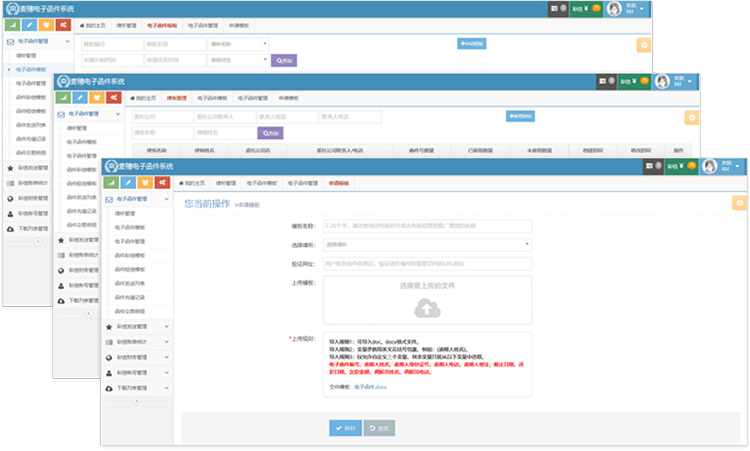This screenshot has height=451, width=750.
Task: Click the blue 保存 save button
Action: (345, 428)
